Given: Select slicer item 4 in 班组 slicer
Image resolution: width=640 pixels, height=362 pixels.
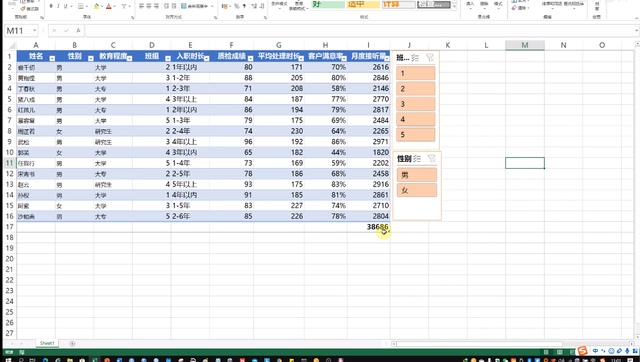Looking at the screenshot, I should tap(416, 119).
